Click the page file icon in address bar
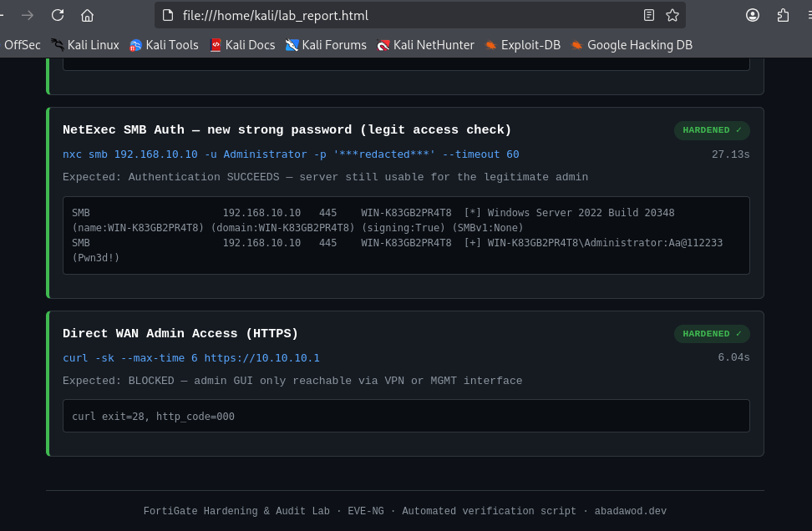Image resolution: width=812 pixels, height=531 pixels. click(167, 16)
